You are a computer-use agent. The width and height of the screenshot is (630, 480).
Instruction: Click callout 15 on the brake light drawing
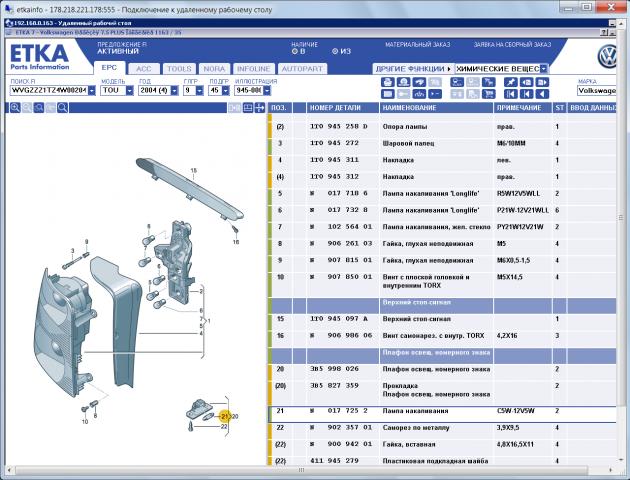click(x=194, y=171)
